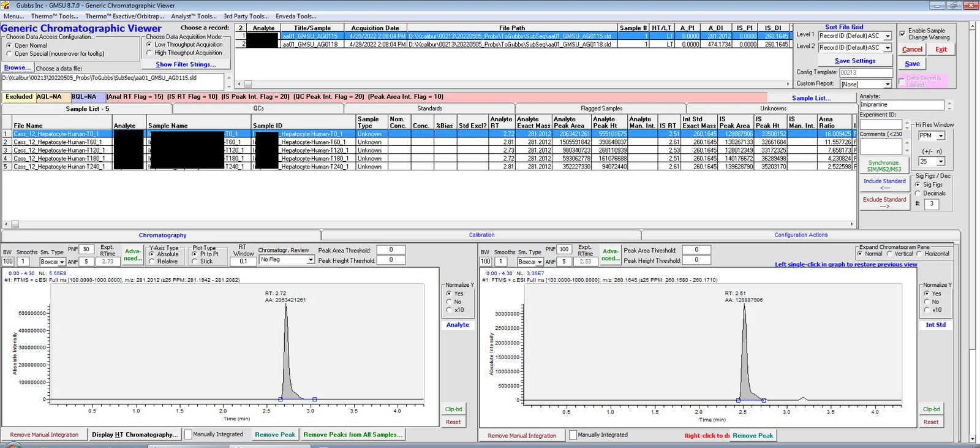980x448 pixels.
Task: Open the green Advanced... button in the analyte pane
Action: (x=133, y=255)
